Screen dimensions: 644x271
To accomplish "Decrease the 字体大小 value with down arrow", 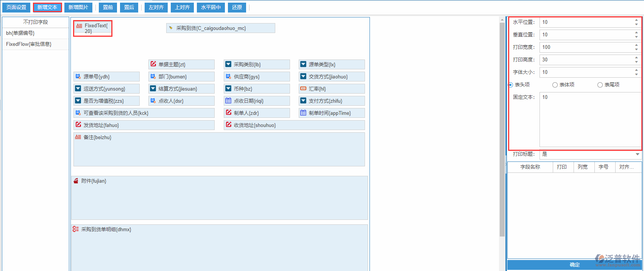I will tap(636, 74).
